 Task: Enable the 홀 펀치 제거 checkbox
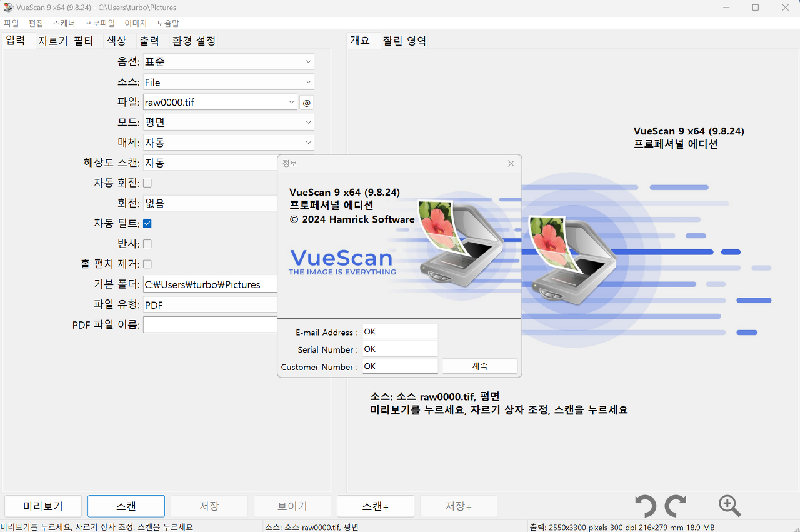[x=147, y=264]
